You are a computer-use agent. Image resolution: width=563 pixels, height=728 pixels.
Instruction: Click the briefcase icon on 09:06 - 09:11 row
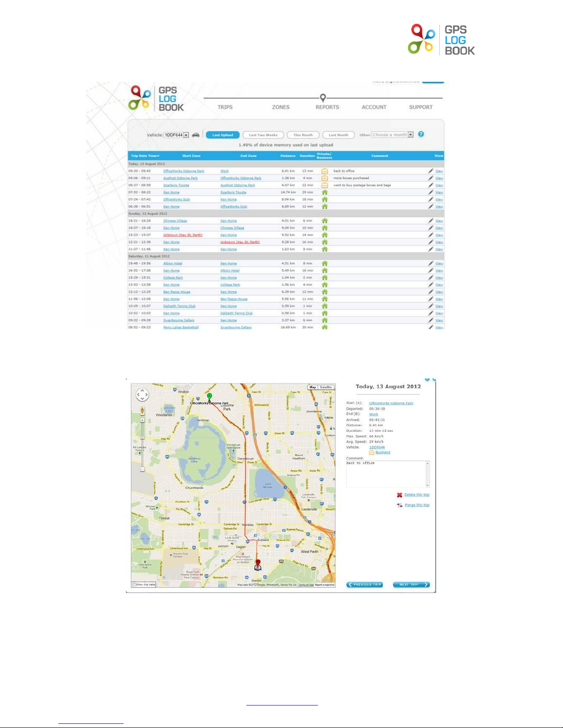(x=324, y=178)
